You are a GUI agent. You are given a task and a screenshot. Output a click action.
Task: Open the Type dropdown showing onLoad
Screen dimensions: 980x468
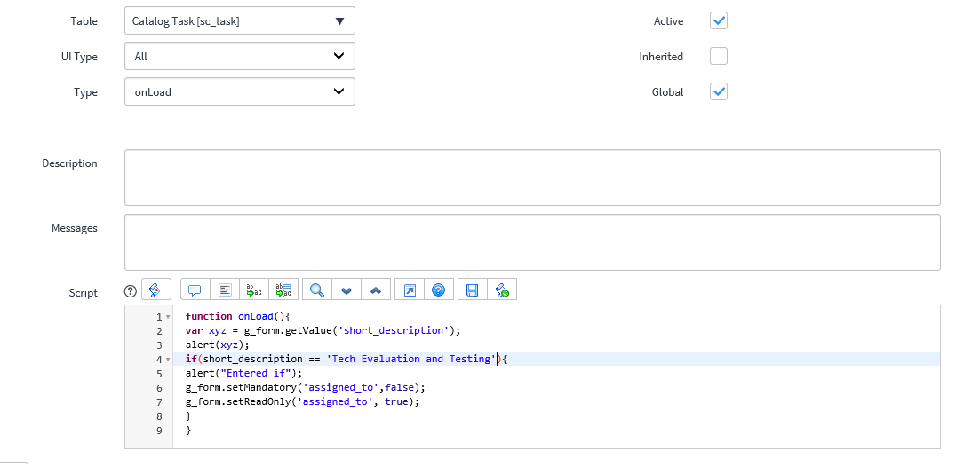pos(240,91)
